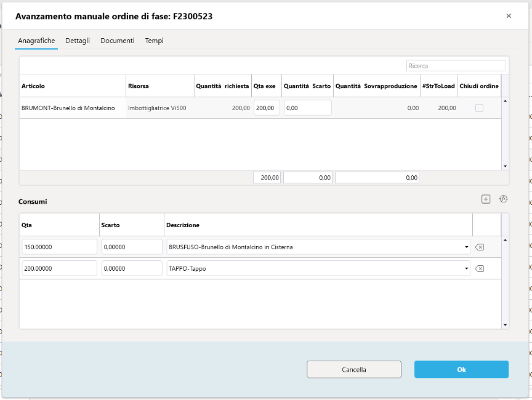Click the recalculate consumptions icon
The image size is (532, 400).
coord(504,199)
